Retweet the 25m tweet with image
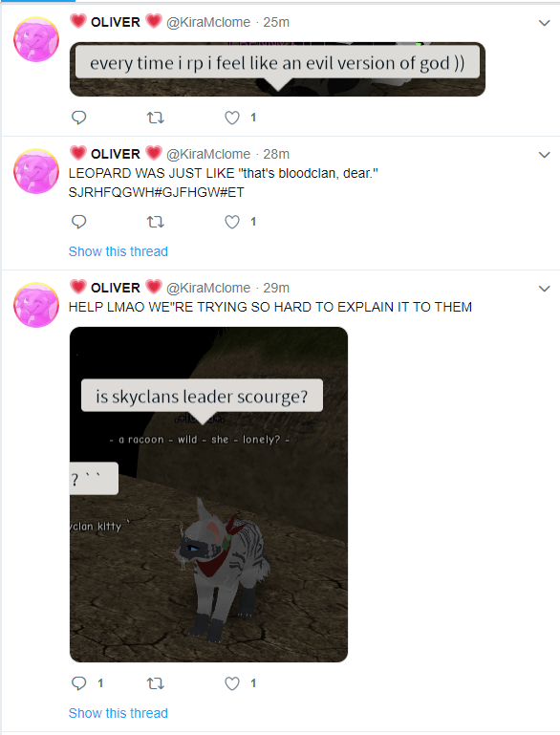Screen dimensions: 560x735 [x=156, y=118]
